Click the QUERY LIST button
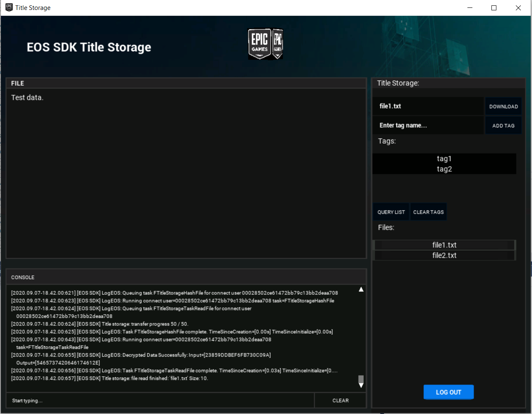 pyautogui.click(x=391, y=212)
